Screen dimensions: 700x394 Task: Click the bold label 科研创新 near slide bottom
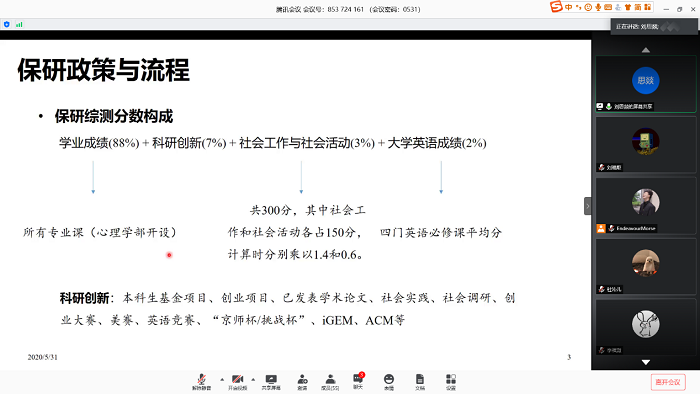point(84,298)
